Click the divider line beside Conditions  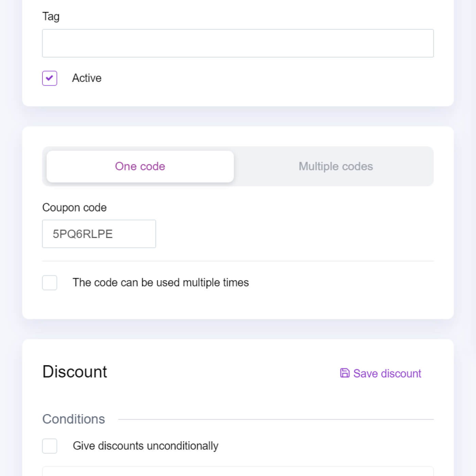pos(275,419)
